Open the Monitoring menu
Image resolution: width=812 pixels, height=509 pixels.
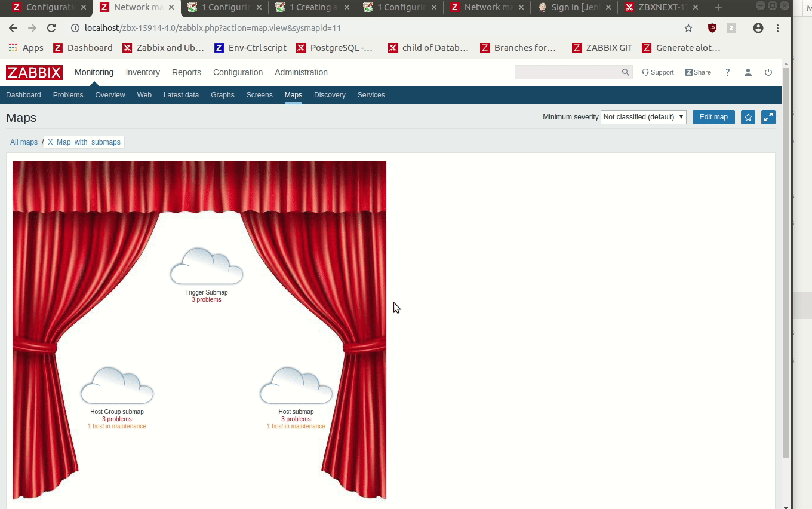tap(94, 72)
